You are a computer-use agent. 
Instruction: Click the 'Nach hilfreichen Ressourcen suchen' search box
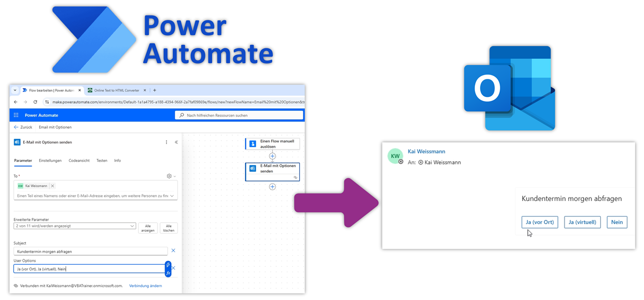[239, 115]
